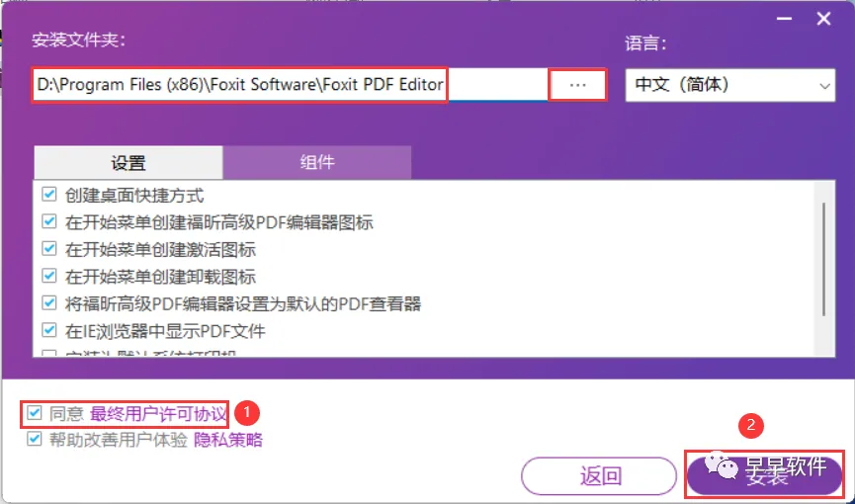
Task: Check the 同意 license agreement checkbox
Action: (x=35, y=413)
